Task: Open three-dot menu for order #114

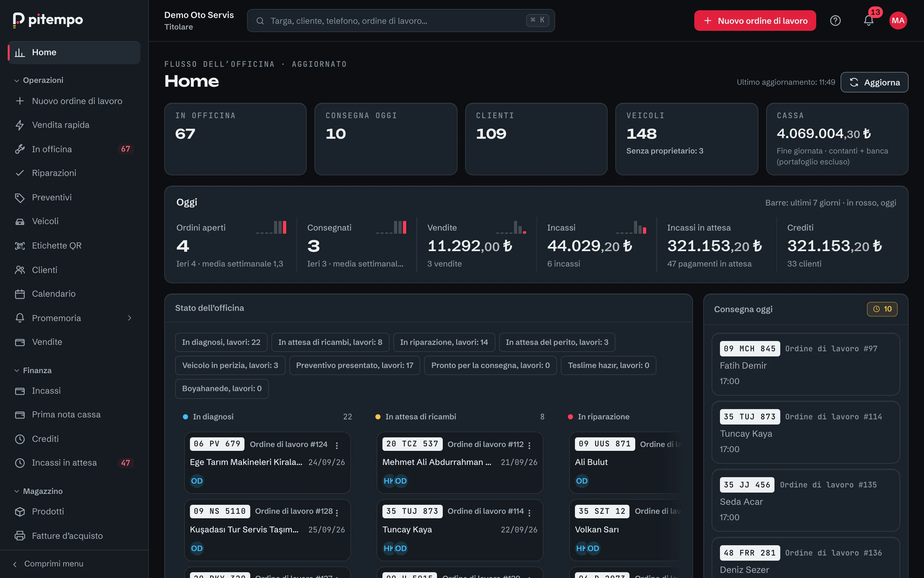Action: coord(529,512)
